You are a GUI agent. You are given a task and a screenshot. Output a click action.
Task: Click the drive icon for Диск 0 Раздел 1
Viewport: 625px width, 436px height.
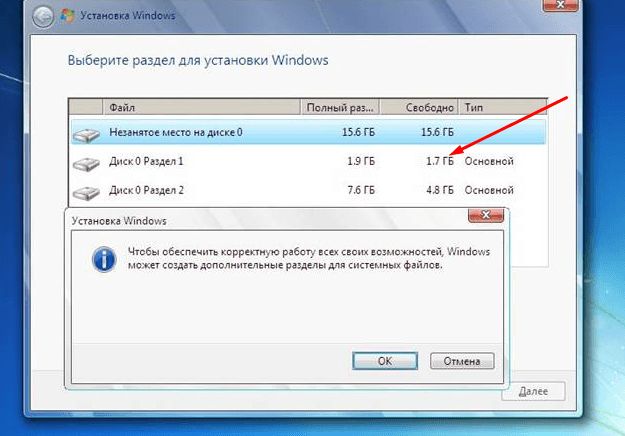86,163
